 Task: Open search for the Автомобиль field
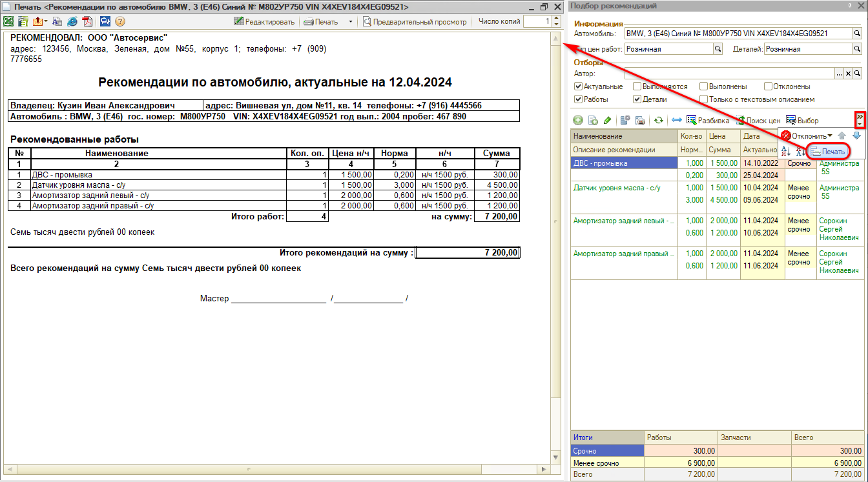[x=858, y=33]
